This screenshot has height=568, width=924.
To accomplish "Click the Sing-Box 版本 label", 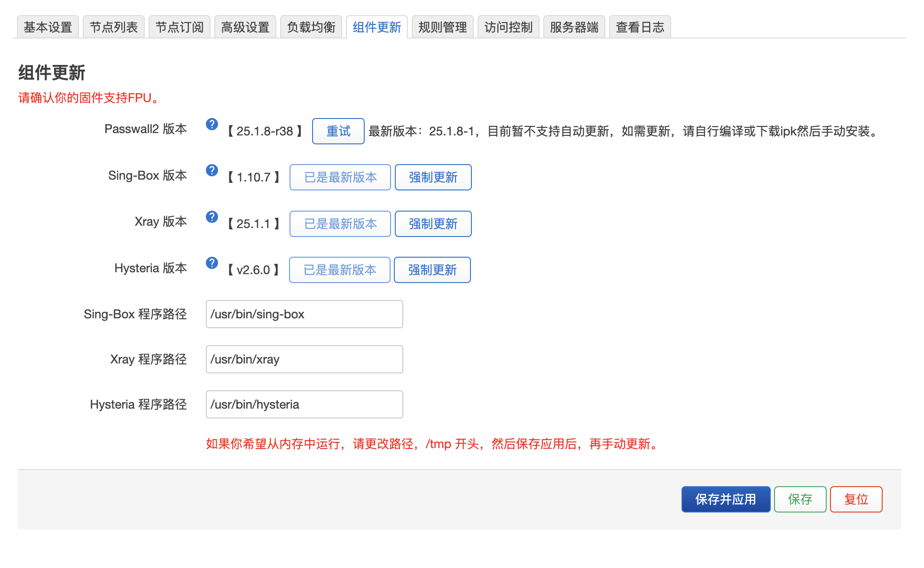I will pyautogui.click(x=148, y=175).
